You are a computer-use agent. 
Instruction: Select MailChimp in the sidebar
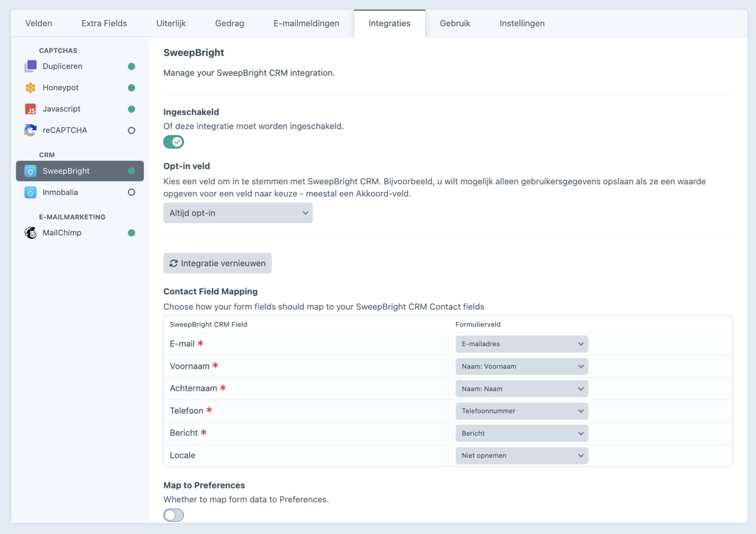62,233
